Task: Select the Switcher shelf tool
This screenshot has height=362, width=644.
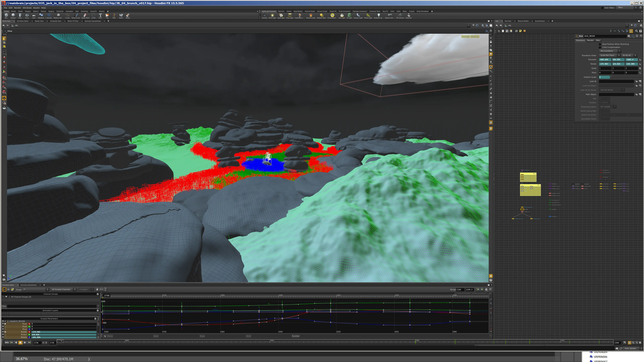Action: click(409, 16)
